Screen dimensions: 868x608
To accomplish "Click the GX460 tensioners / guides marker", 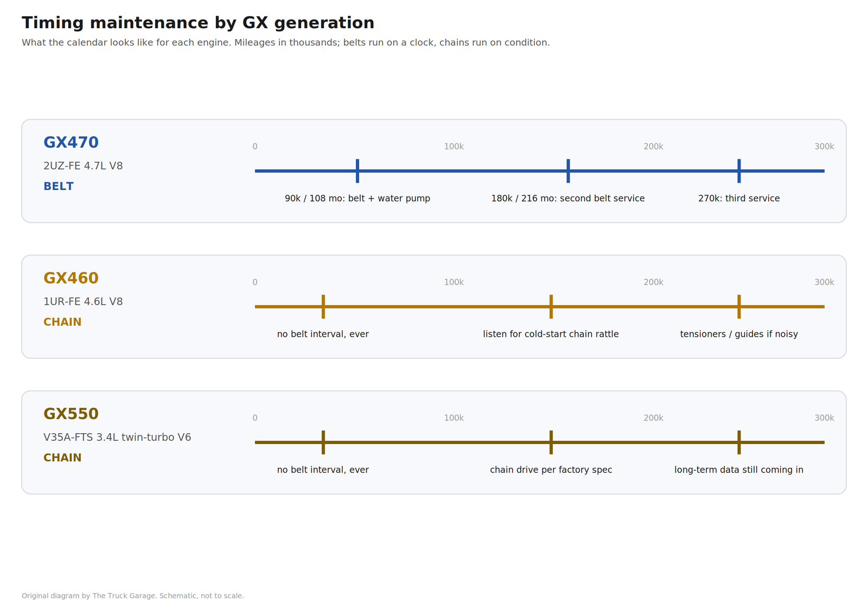I will coord(739,307).
